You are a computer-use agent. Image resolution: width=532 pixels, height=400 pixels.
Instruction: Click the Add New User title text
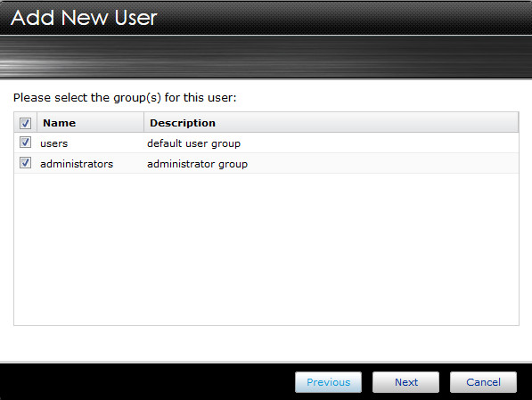click(x=84, y=18)
